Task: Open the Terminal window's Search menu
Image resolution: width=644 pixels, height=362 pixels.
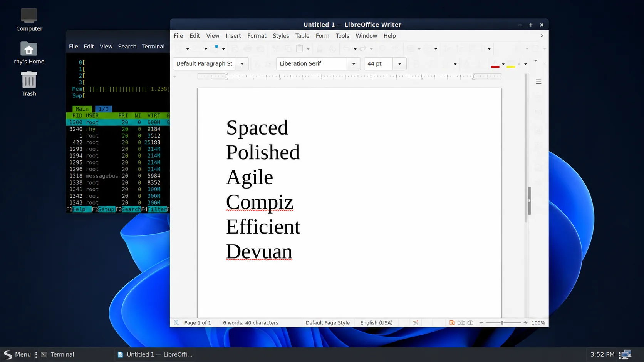Action: [x=127, y=47]
